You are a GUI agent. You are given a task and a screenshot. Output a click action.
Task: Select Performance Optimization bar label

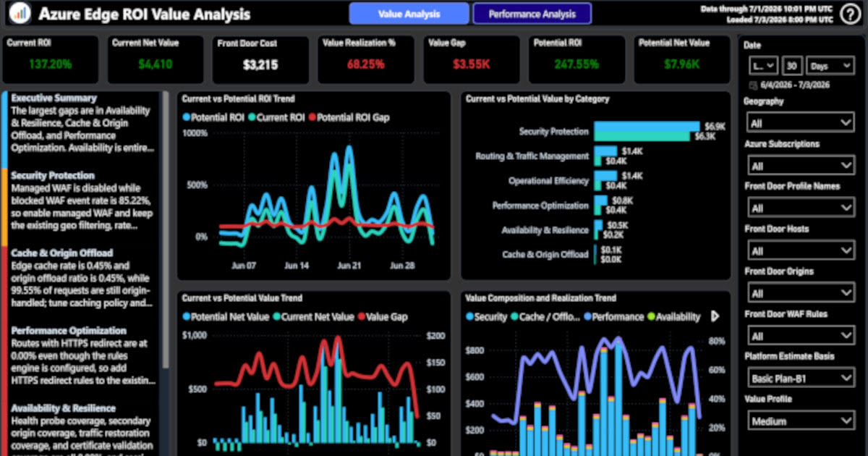pyautogui.click(x=540, y=206)
